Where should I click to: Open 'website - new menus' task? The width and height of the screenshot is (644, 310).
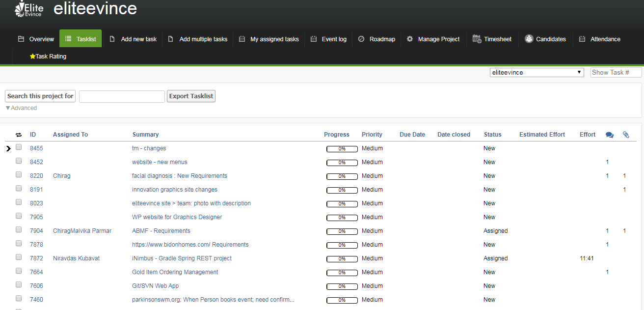coord(160,162)
